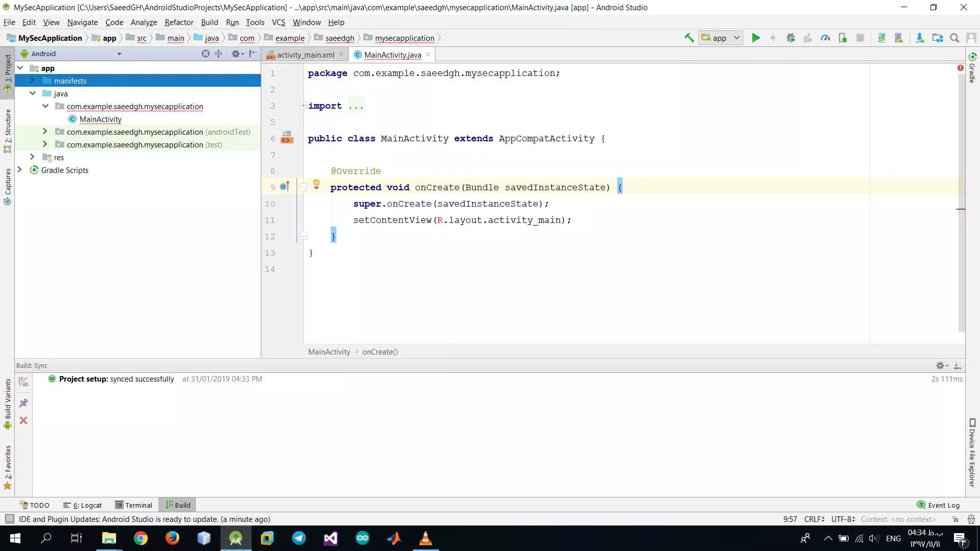Viewport: 980px width, 551px height.
Task: Open Project panel settings gear
Action: pos(237,54)
